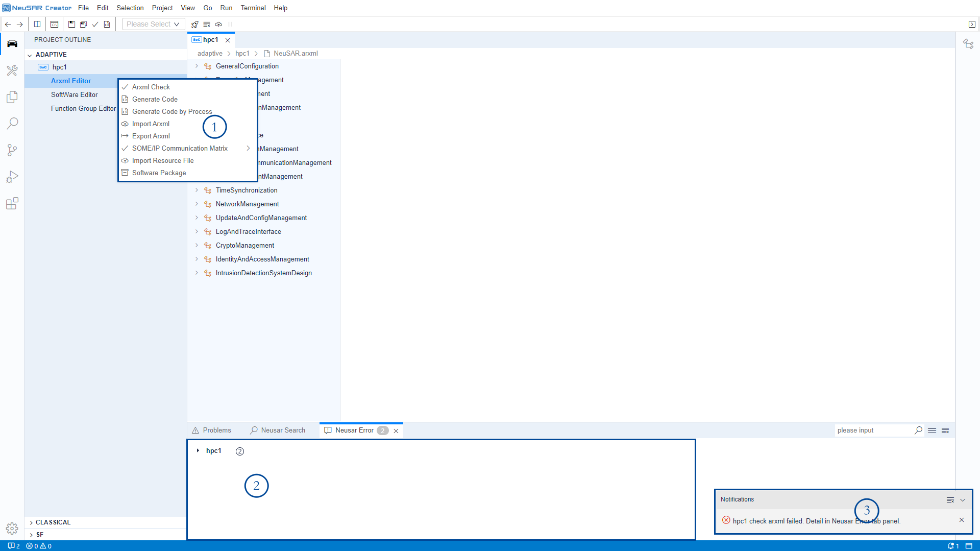
Task: Open the Extensions icon in activity bar
Action: tap(12, 204)
